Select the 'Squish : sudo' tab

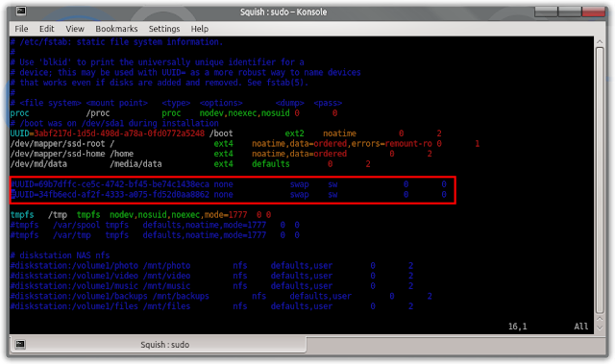point(158,345)
